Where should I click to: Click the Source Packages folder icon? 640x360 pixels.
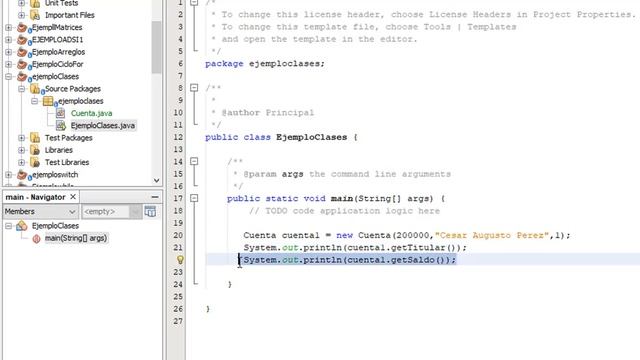(x=36, y=89)
